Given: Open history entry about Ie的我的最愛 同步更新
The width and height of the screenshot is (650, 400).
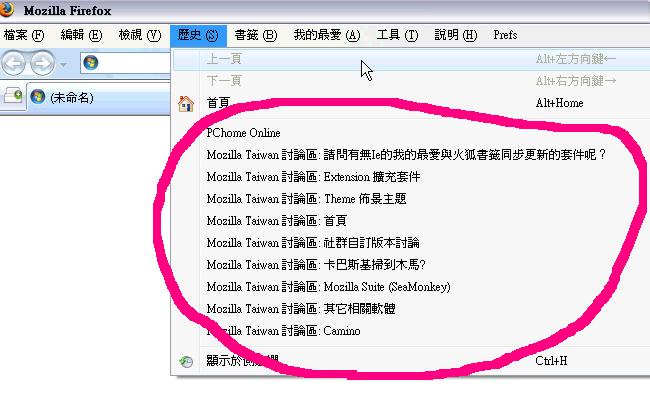Looking at the screenshot, I should tap(411, 155).
